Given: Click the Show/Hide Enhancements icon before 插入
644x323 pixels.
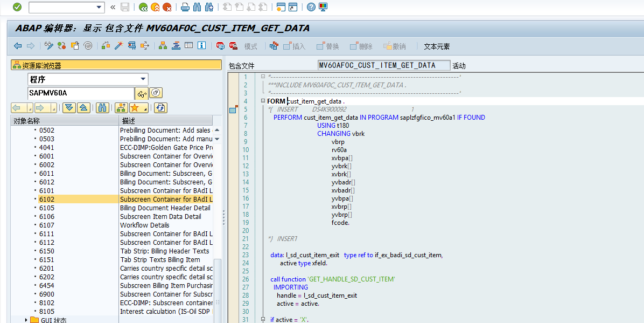Looking at the screenshot, I should click(x=274, y=46).
